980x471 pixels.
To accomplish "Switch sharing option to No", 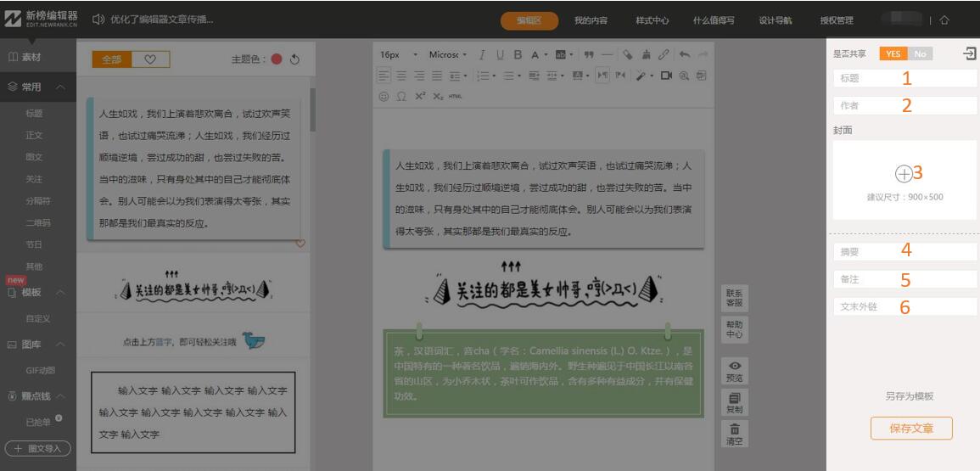I will (x=919, y=53).
